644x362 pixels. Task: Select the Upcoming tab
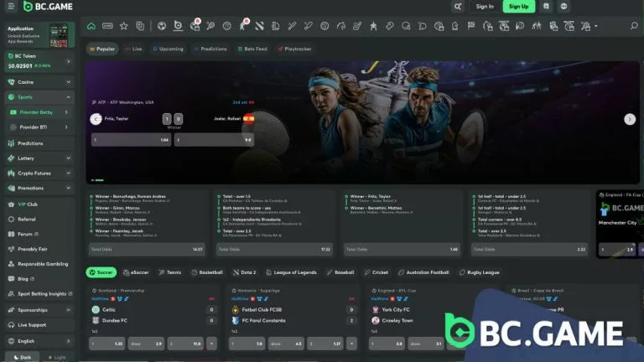click(x=168, y=49)
